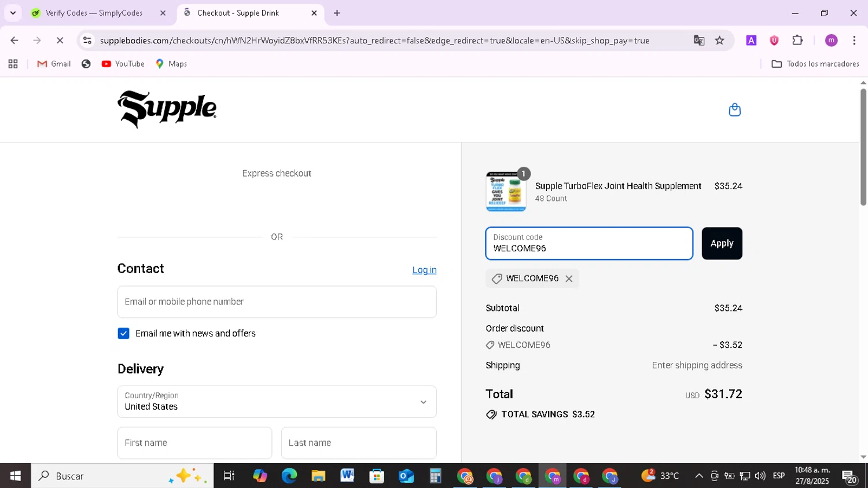Open Microsoft Word from the taskbar
868x488 pixels.
tap(347, 476)
